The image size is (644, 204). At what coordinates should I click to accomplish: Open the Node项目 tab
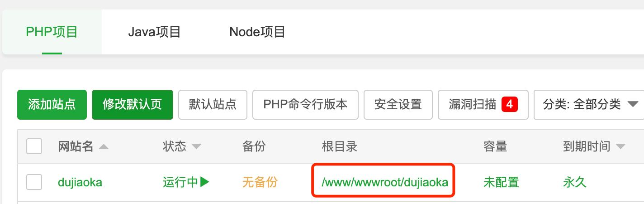click(x=257, y=32)
